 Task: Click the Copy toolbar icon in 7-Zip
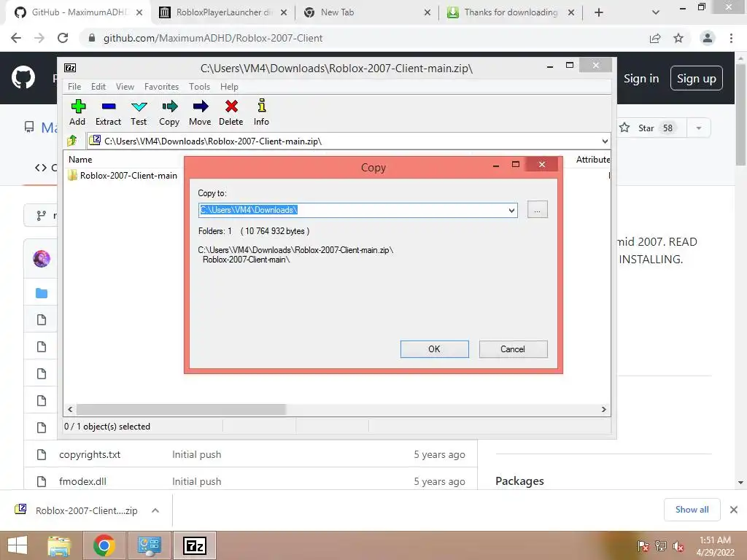[x=169, y=112]
